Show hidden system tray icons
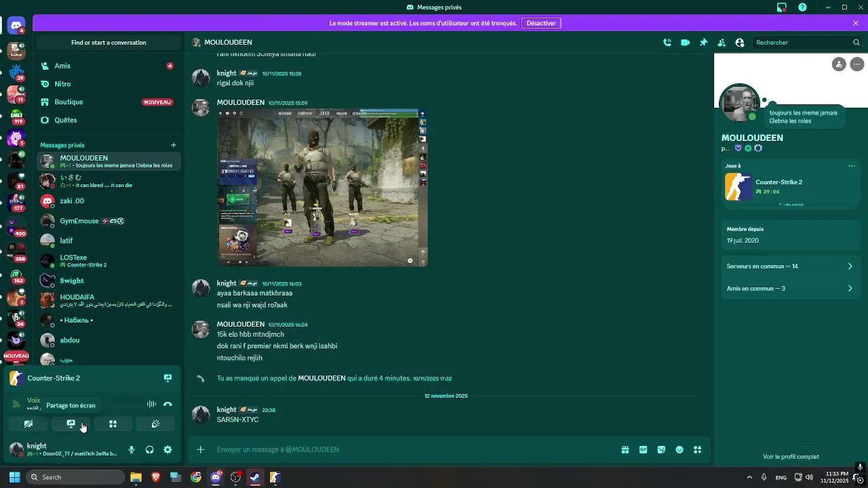Viewport: 868px width, 488px height. click(749, 477)
